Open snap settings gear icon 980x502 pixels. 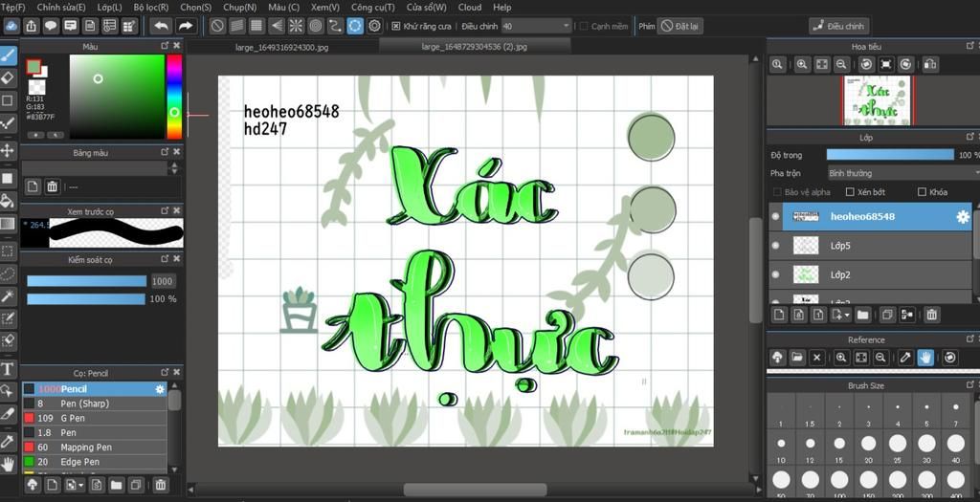point(374,26)
